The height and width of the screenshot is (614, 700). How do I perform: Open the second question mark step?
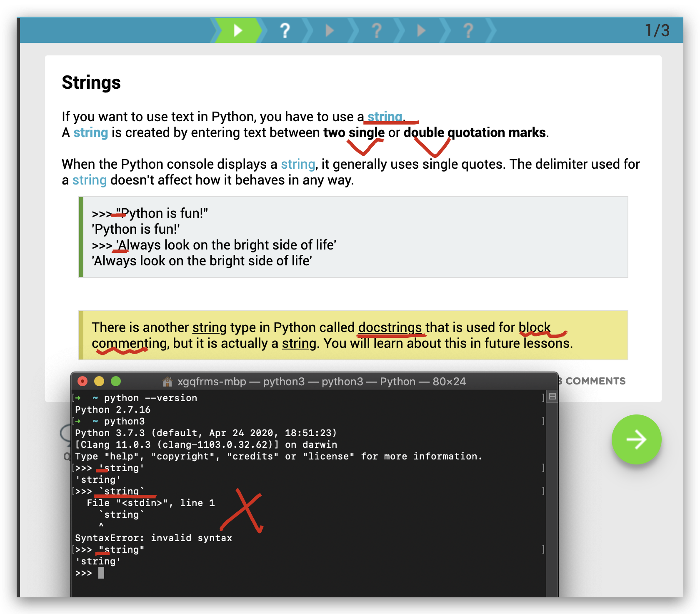pyautogui.click(x=377, y=30)
